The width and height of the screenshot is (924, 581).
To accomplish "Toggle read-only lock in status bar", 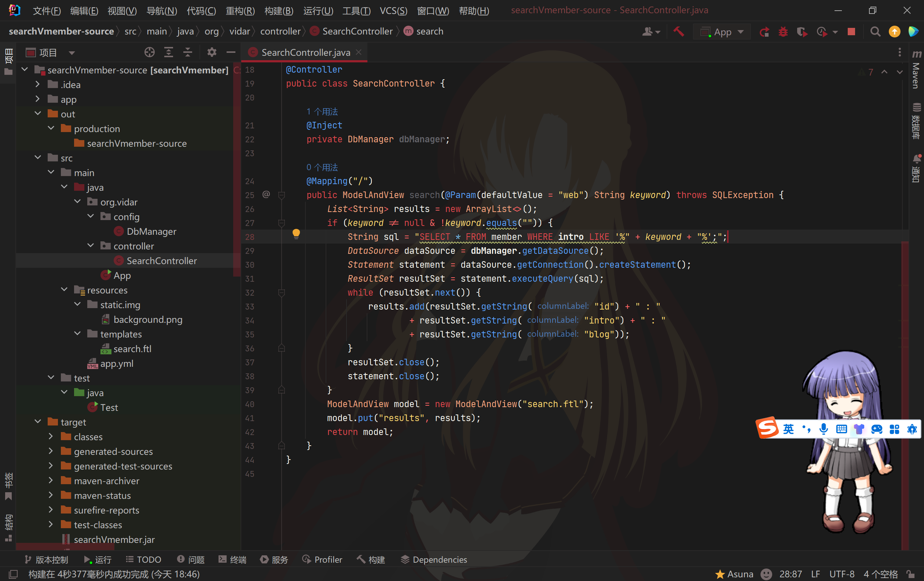I will click(x=910, y=574).
